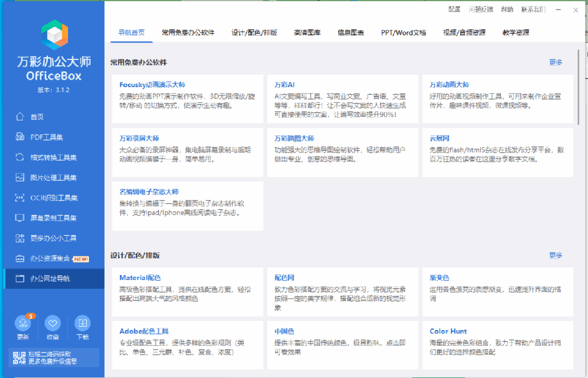The height and width of the screenshot is (378, 588).
Task: Open the PPT/Word文档 tab
Action: point(403,33)
